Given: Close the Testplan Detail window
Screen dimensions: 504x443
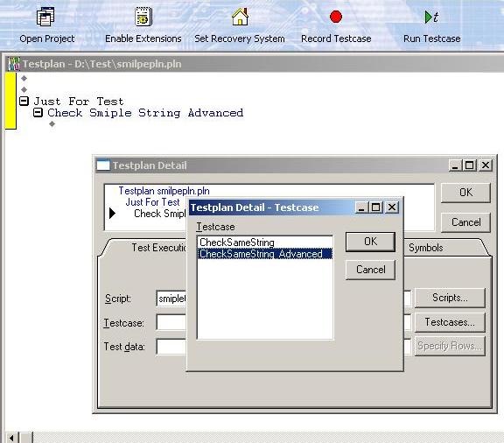Looking at the screenshot, I should (x=486, y=165).
